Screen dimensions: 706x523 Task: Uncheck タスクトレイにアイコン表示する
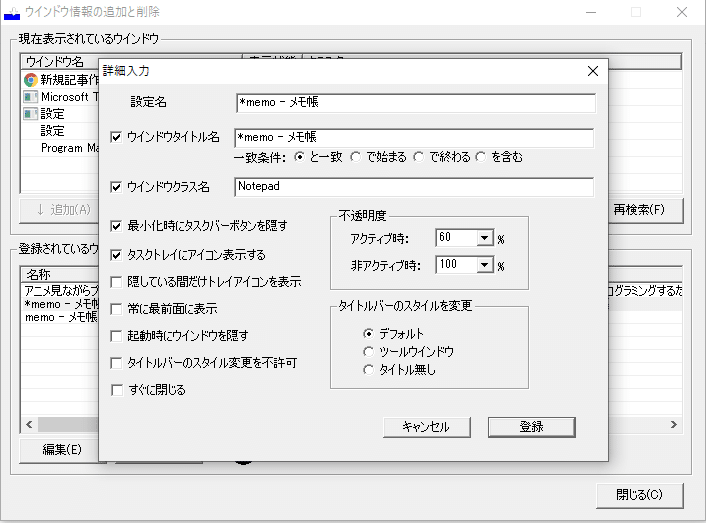(x=116, y=255)
